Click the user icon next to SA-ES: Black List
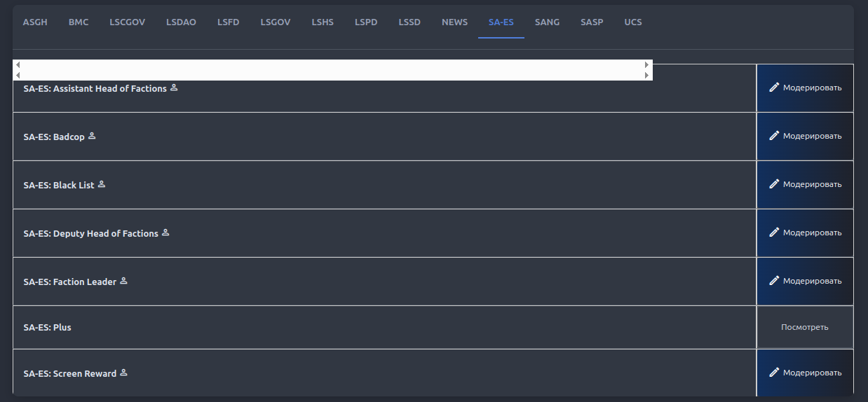This screenshot has width=868, height=402. coord(101,184)
